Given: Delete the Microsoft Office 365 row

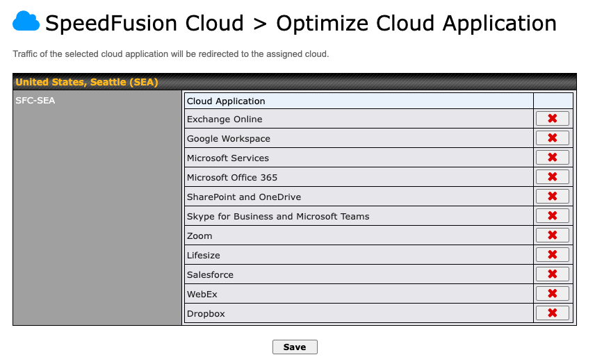Looking at the screenshot, I should tap(553, 177).
